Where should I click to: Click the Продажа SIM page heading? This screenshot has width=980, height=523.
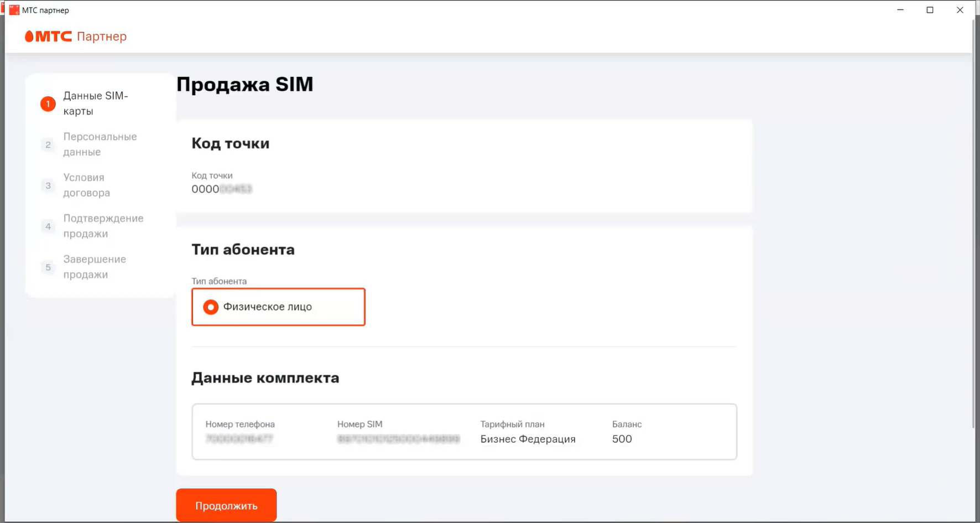245,85
